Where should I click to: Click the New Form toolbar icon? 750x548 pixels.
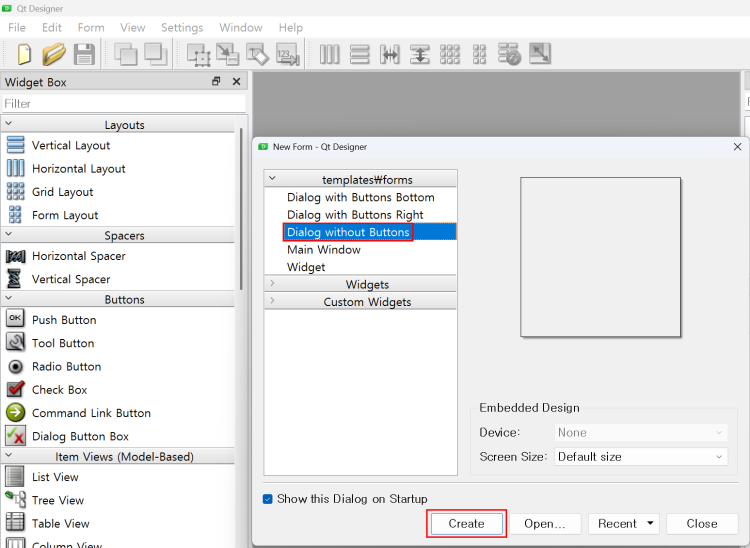[24, 54]
